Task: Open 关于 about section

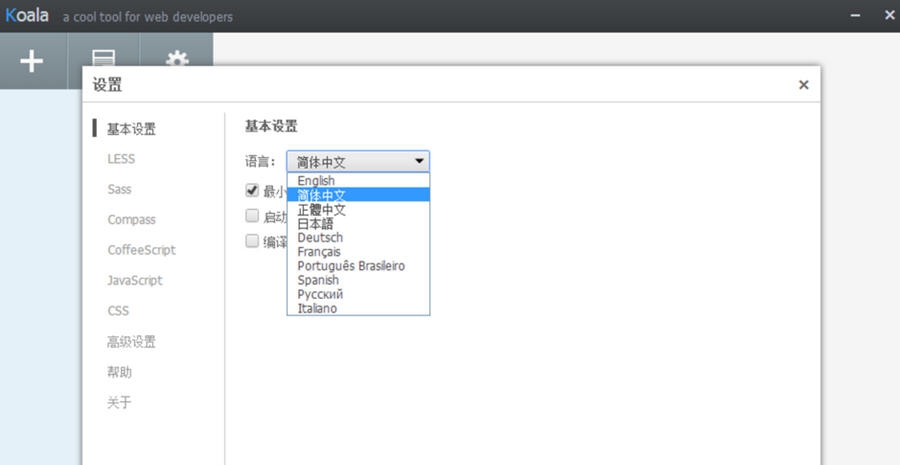Action: (x=119, y=402)
